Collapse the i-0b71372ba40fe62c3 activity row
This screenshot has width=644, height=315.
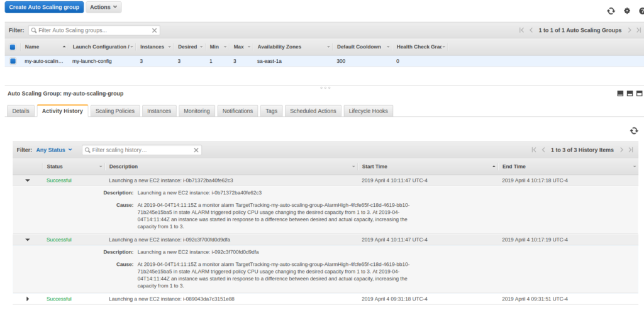[x=28, y=180]
